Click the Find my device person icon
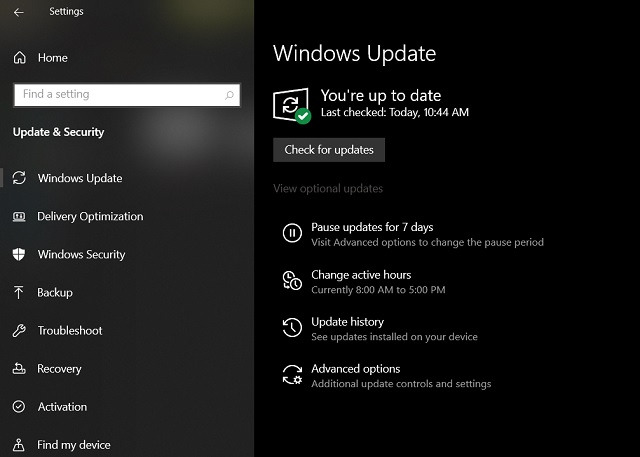Image resolution: width=640 pixels, height=457 pixels. (x=19, y=444)
